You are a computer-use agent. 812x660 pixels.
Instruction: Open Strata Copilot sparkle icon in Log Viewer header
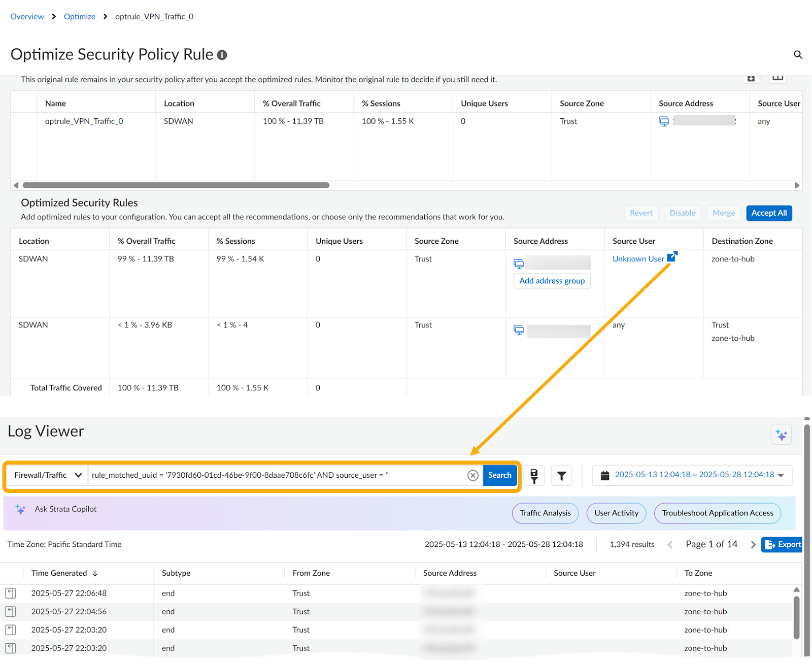point(781,435)
